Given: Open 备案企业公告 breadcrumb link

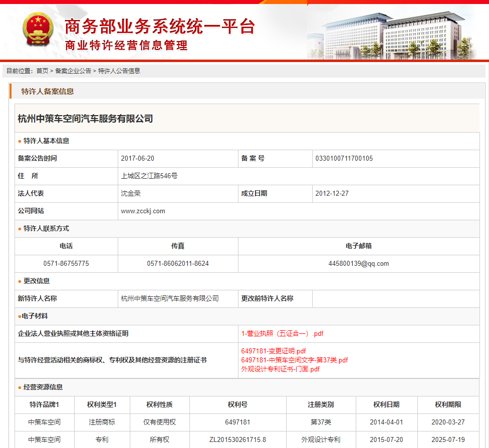Looking at the screenshot, I should point(73,71).
